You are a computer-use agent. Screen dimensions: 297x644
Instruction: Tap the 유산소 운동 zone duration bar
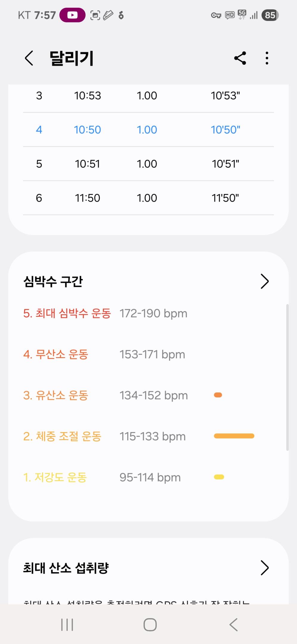[x=218, y=395]
